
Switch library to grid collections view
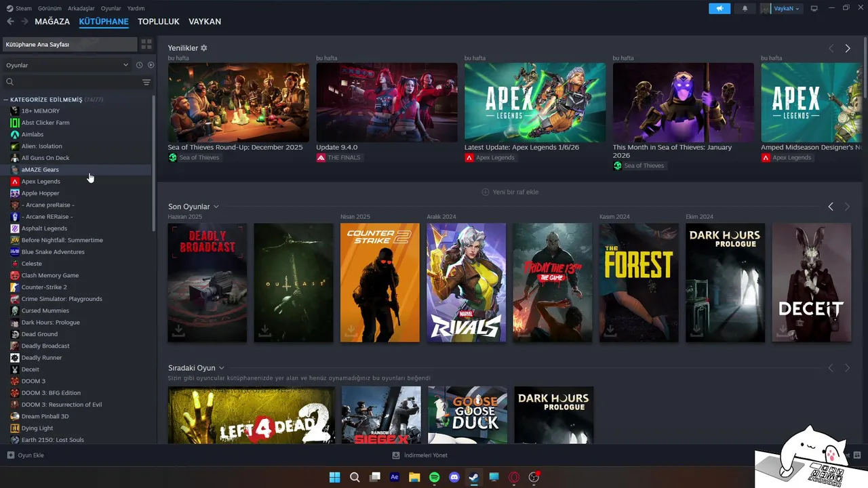[x=146, y=44]
